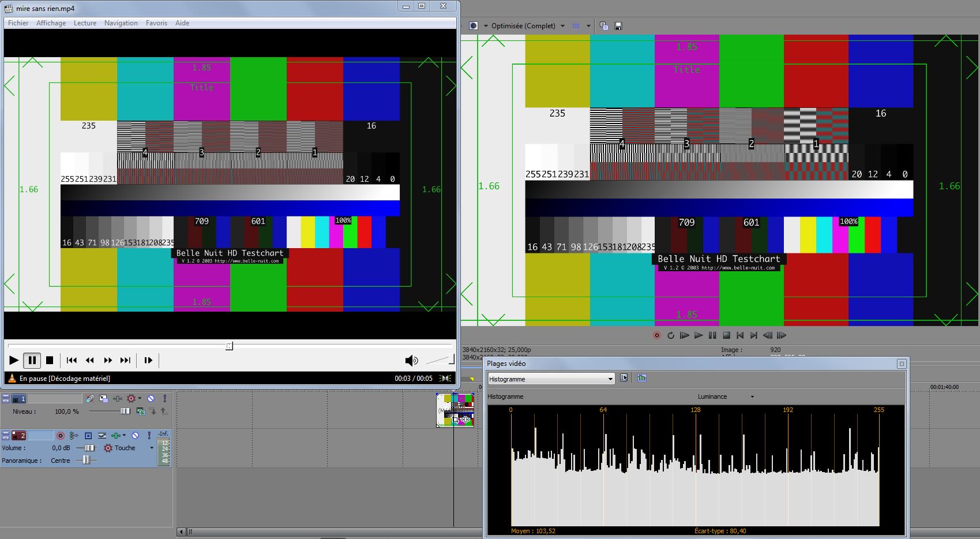Open track 1 Track Motion icon

click(104, 399)
